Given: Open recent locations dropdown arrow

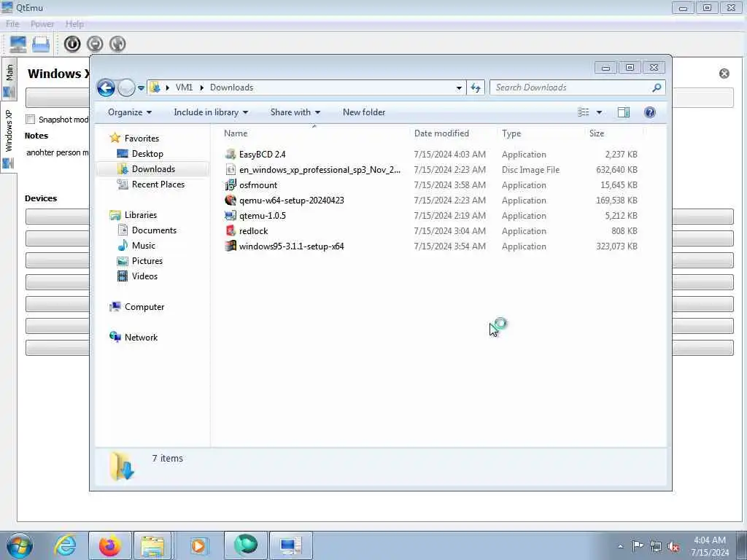Looking at the screenshot, I should tap(141, 88).
